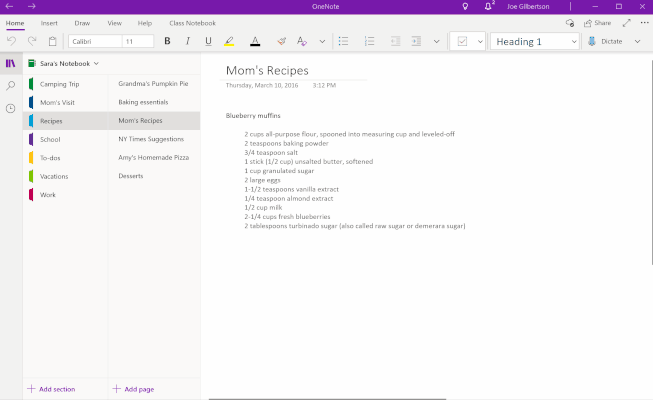Viewport: 653px width, 400px height.
Task: Open the School section
Action: point(66,140)
